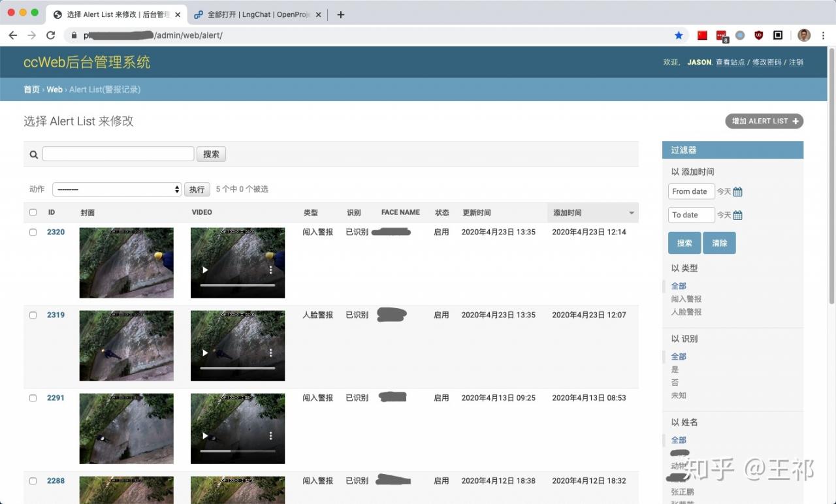Go to 首页 in the breadcrumb
The image size is (836, 504).
point(31,89)
